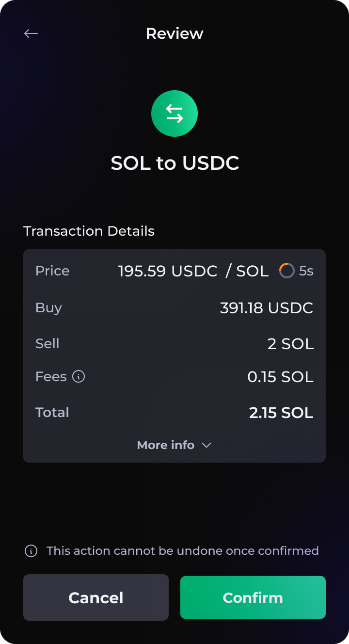Image resolution: width=349 pixels, height=644 pixels.
Task: Click the Total row label
Action: tap(52, 413)
